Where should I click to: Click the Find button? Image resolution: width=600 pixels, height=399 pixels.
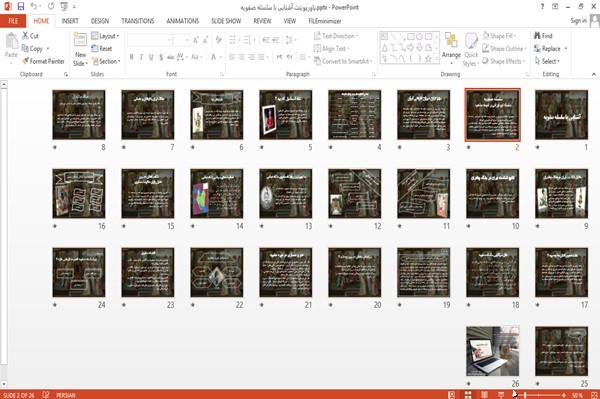coord(543,36)
